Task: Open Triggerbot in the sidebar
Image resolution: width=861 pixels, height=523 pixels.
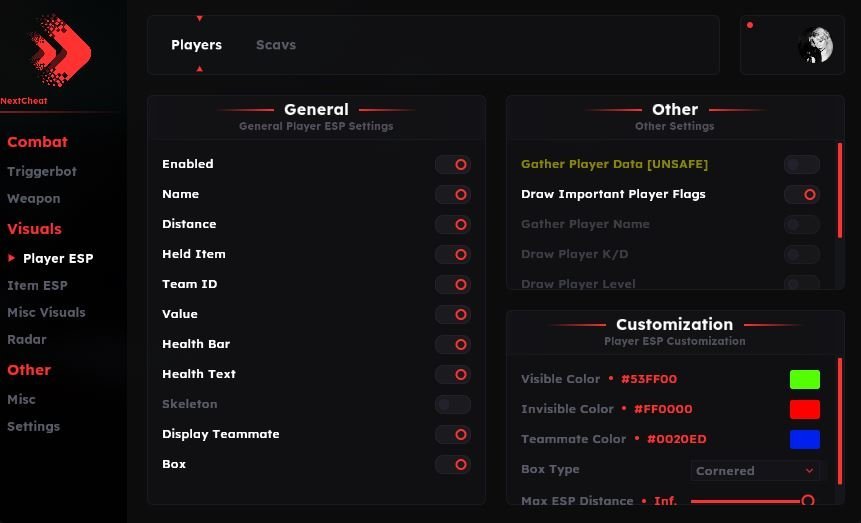Action: (x=42, y=172)
